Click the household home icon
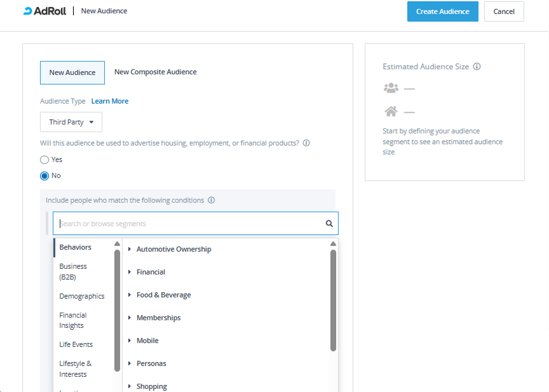Image resolution: width=549 pixels, height=392 pixels. click(391, 112)
